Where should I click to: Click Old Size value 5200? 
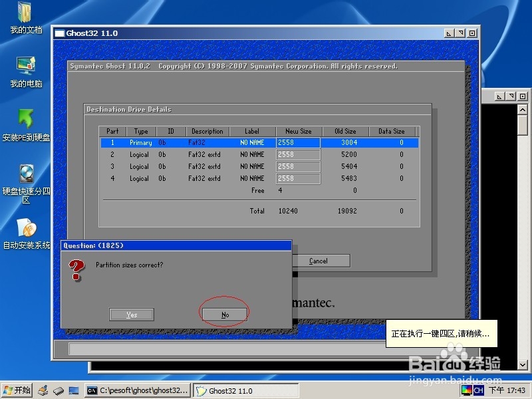pyautogui.click(x=348, y=154)
